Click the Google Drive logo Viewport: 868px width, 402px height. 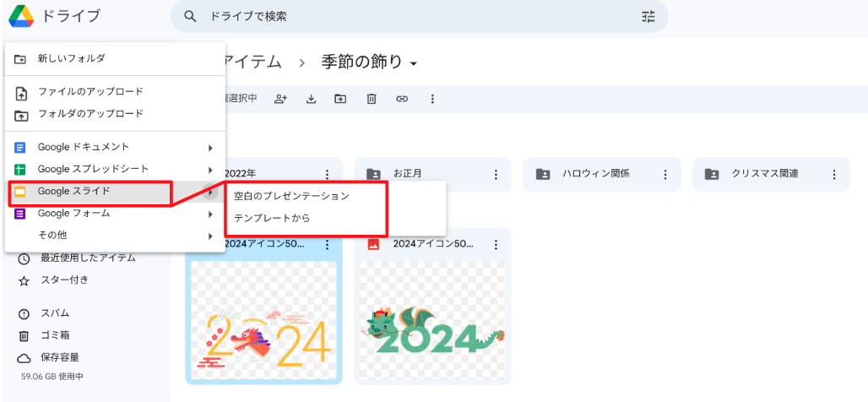21,16
